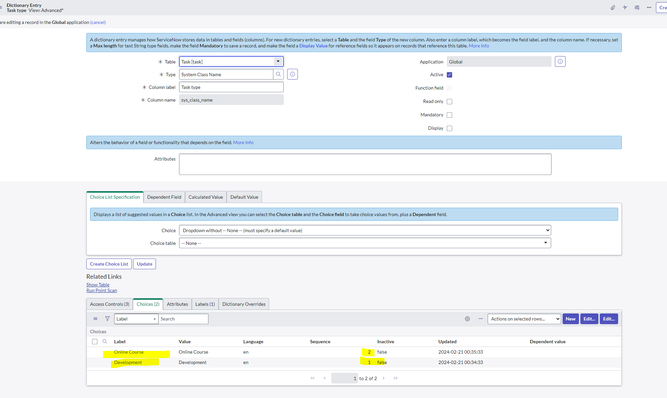Enable the Read only checkbox
667x398 pixels.
[449, 102]
